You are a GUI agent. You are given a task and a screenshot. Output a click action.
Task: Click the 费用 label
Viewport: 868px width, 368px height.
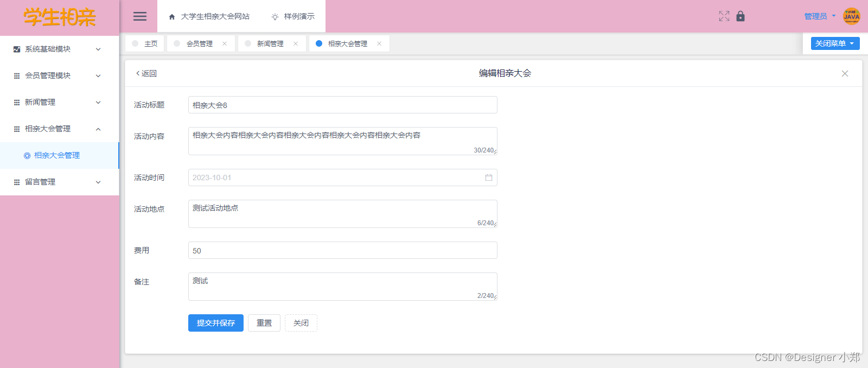tap(142, 250)
